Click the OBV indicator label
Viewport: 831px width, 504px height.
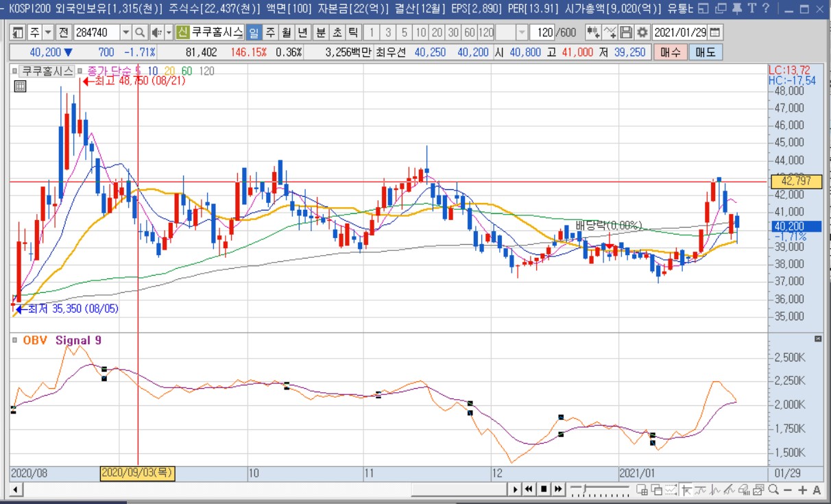(35, 340)
